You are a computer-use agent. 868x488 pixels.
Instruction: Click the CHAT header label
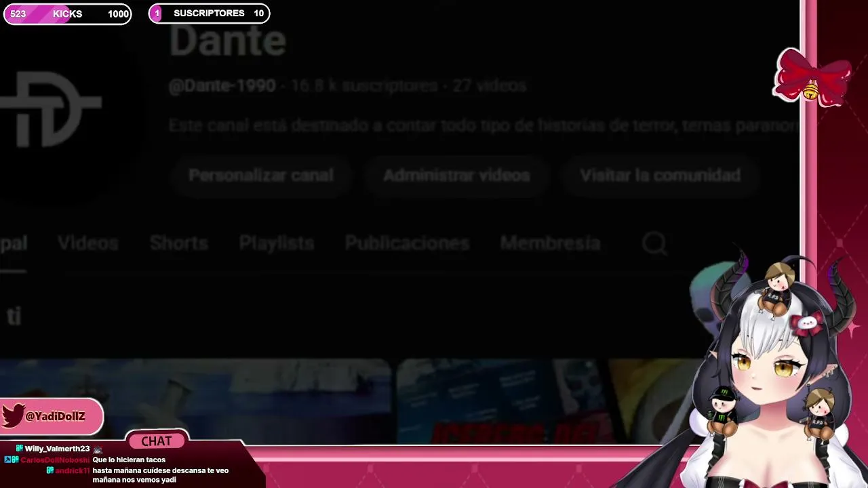click(x=157, y=441)
